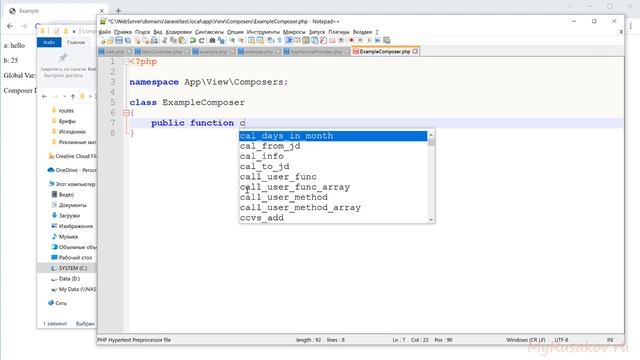Screen dimensions: 640x360
Task: Toggle show all characters pilcrow icon
Action: [279, 40]
